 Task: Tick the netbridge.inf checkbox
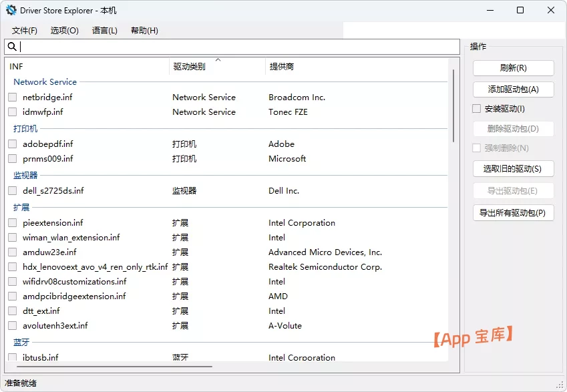(13, 97)
